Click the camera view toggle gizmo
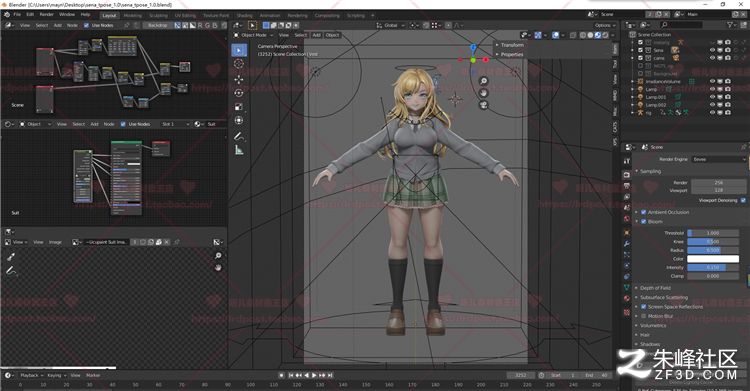 coord(484,105)
